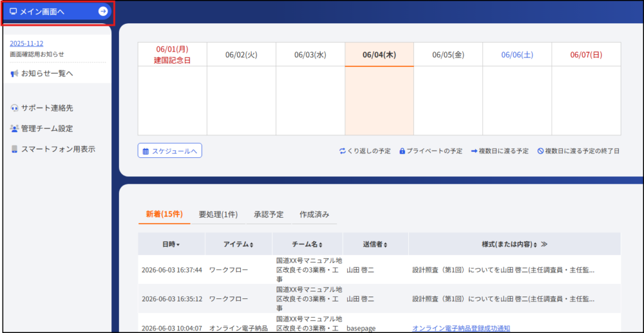
Task: Go to お知らせ一覧へ
Action: 47,74
